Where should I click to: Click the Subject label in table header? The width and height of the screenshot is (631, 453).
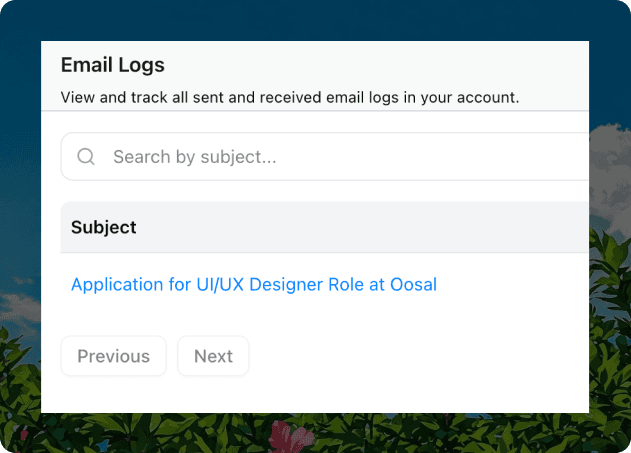click(x=104, y=227)
